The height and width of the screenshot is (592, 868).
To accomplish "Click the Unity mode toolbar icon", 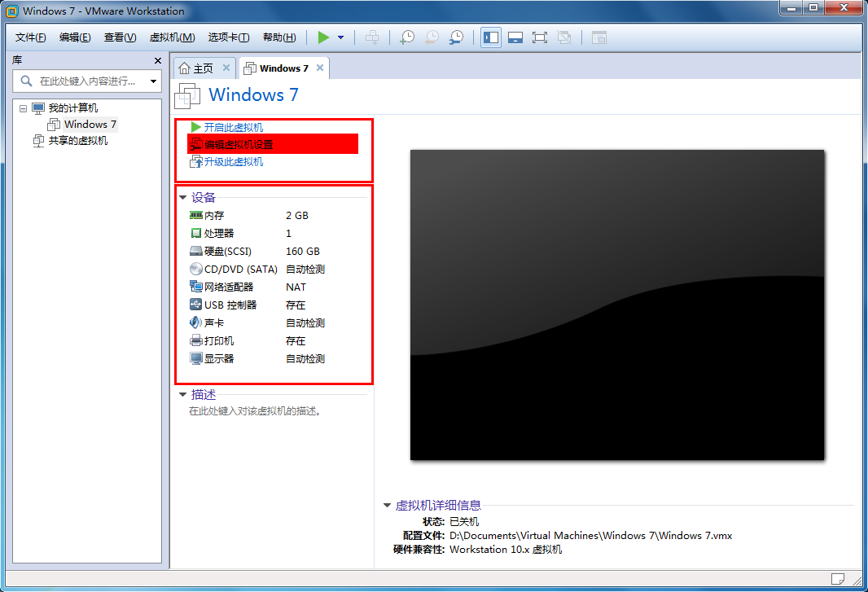I will point(564,37).
